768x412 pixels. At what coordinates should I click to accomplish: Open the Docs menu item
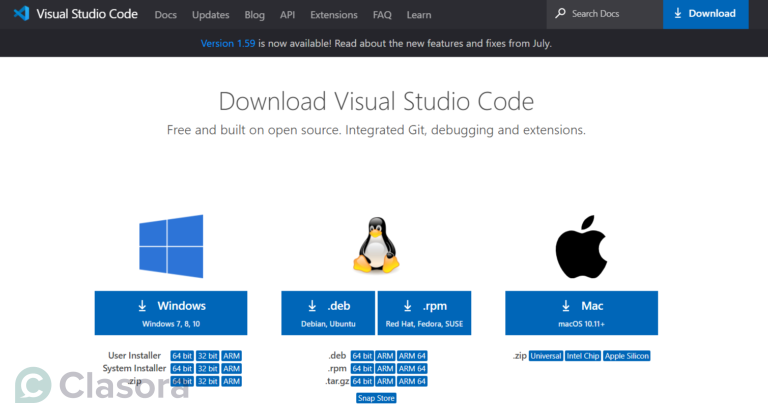point(166,15)
